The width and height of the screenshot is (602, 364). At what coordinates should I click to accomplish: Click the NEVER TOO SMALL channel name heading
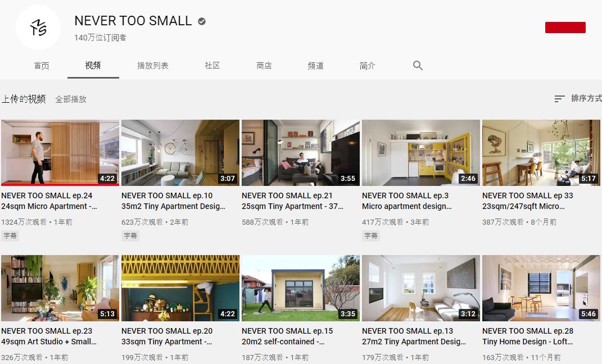point(133,21)
